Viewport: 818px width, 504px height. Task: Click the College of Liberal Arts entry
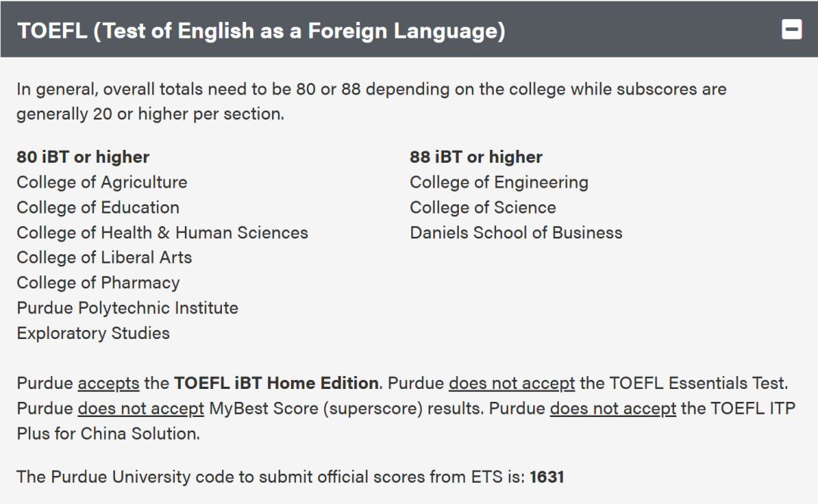105,257
